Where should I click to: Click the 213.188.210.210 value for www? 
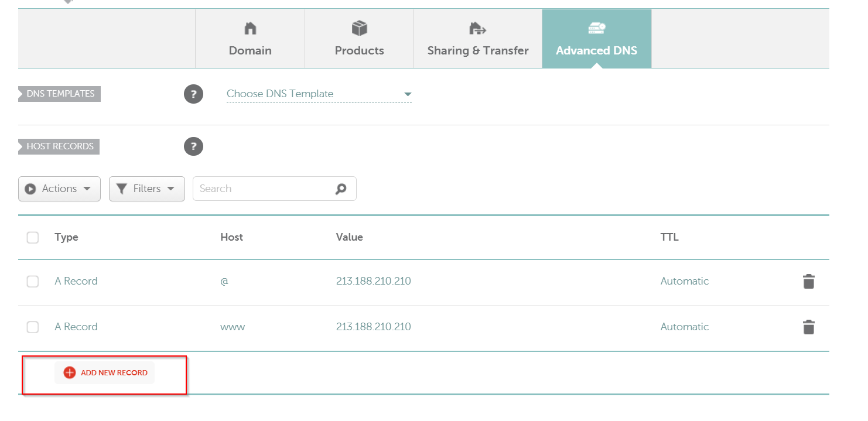(x=373, y=327)
